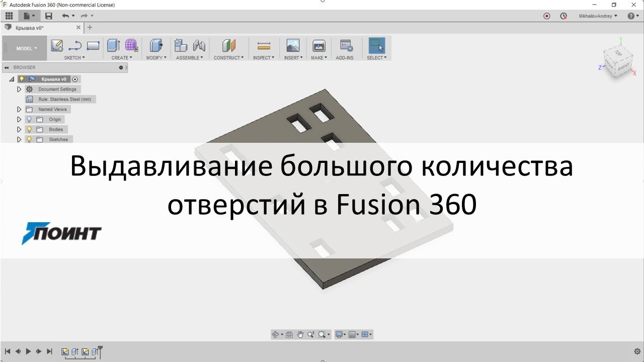This screenshot has height=362, width=644.
Task: Click the Orbit navigation icon
Action: [x=275, y=334]
